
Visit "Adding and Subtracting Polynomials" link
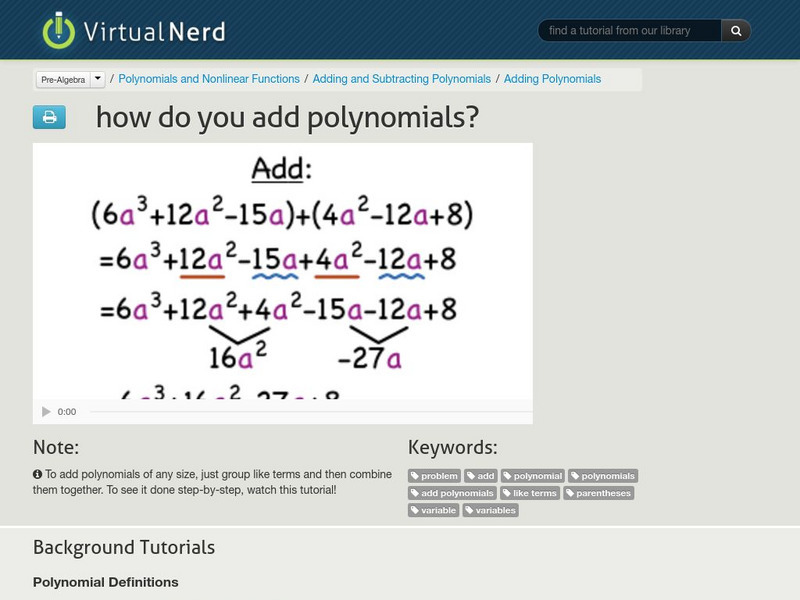coord(404,78)
